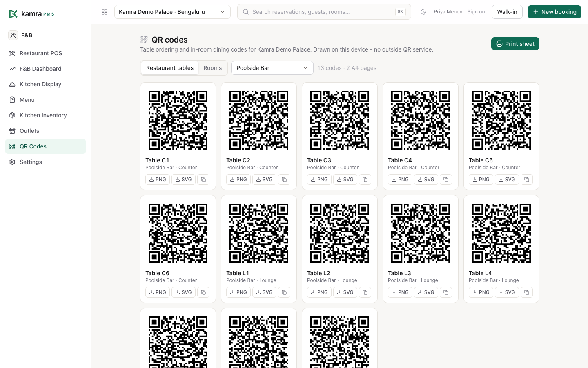
Task: Download SVG for Table C3
Action: [x=345, y=180]
